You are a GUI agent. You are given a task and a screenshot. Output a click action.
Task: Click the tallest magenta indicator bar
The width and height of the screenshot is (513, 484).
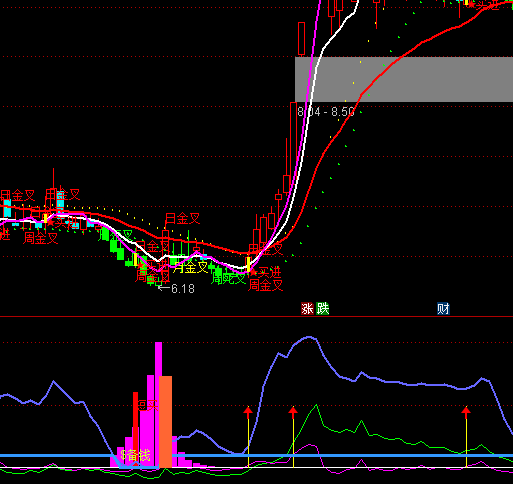[158, 405]
